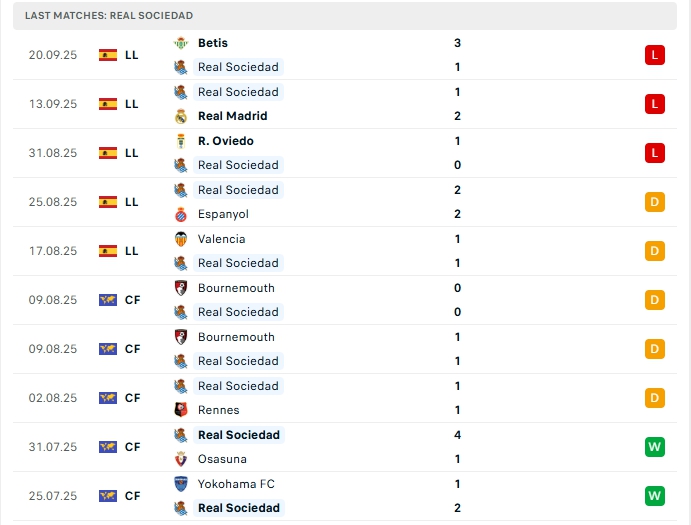This screenshot has width=691, height=525.
Task: Select the 13.09.25 match date
Action: coord(53,104)
